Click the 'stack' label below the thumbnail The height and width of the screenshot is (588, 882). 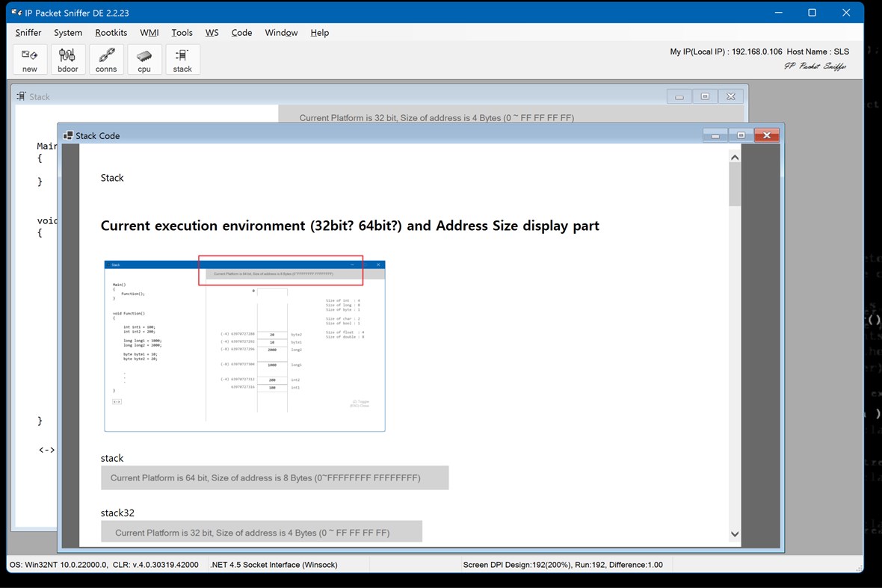click(112, 458)
